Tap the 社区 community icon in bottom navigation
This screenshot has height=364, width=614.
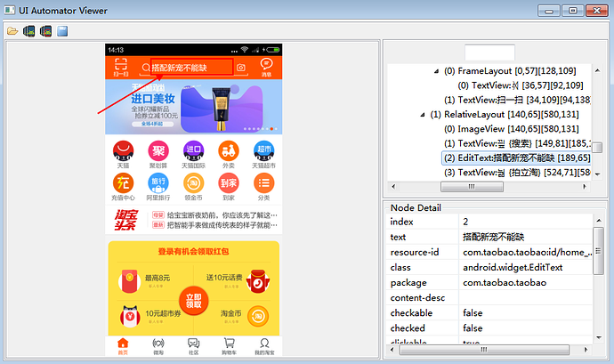(x=193, y=344)
